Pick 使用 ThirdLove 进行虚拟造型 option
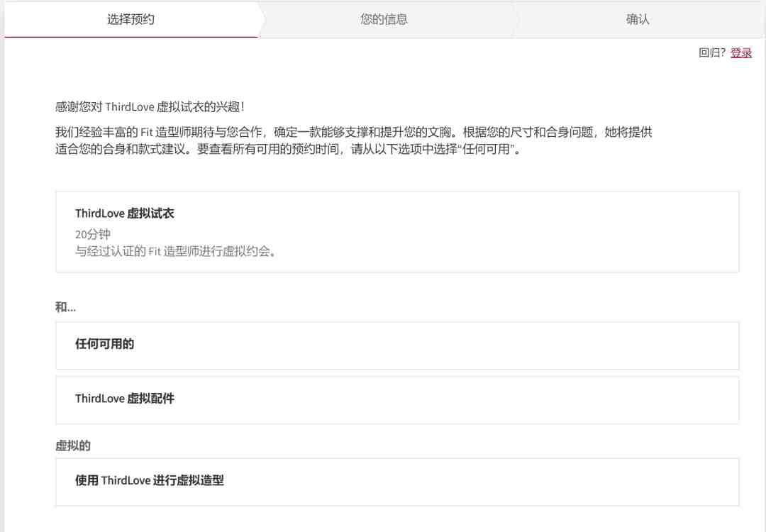Viewport: 766px width, 532px height. point(397,482)
